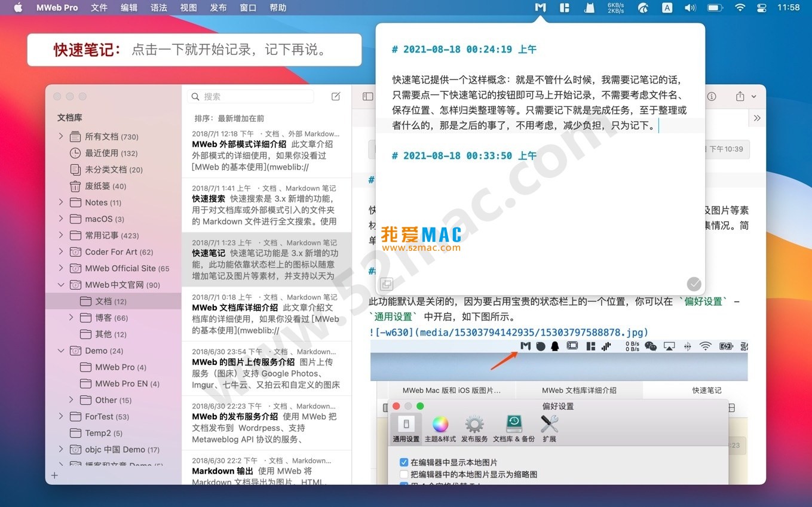The height and width of the screenshot is (507, 812).
Task: Open the 文件 menu
Action: (x=99, y=8)
